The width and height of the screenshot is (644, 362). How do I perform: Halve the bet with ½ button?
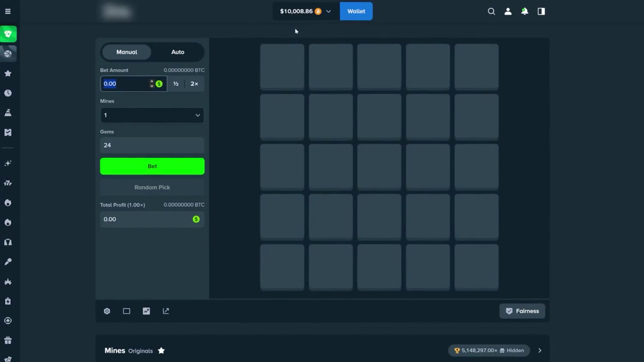point(176,84)
